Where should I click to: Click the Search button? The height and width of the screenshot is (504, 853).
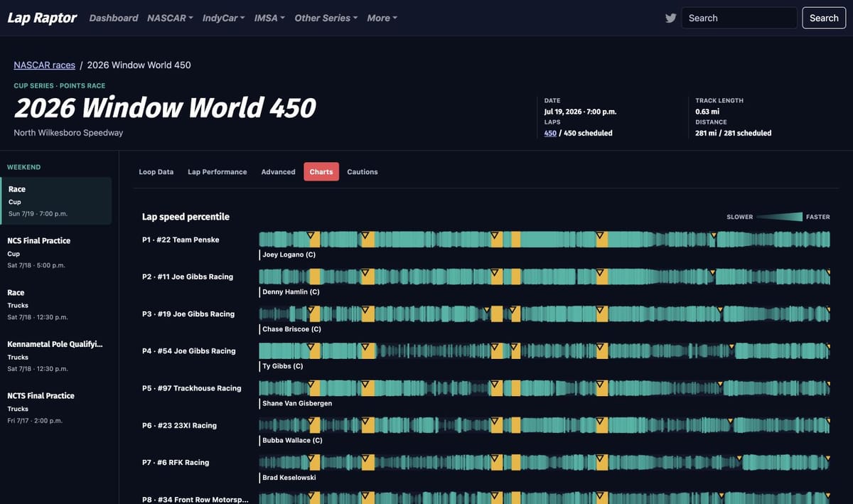tap(824, 18)
